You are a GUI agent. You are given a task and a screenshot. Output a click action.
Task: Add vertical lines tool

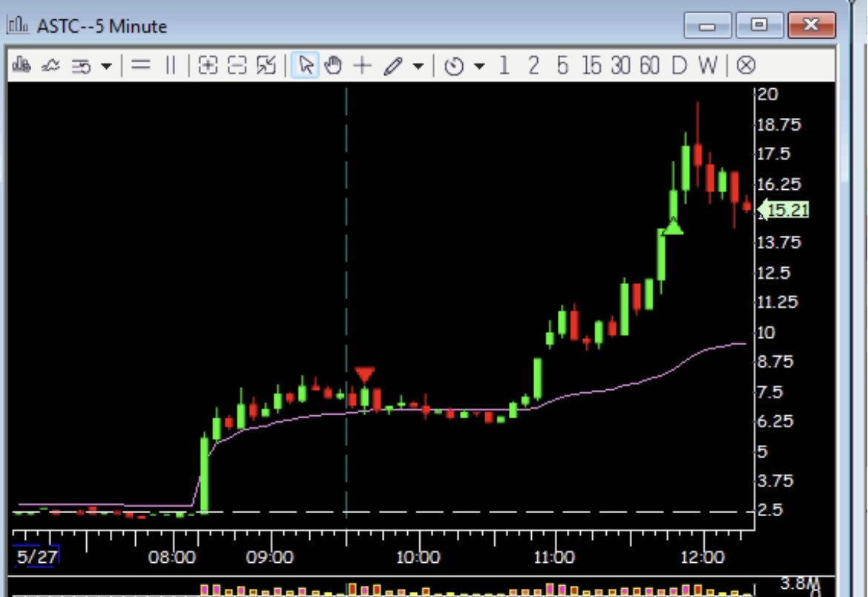pos(171,65)
